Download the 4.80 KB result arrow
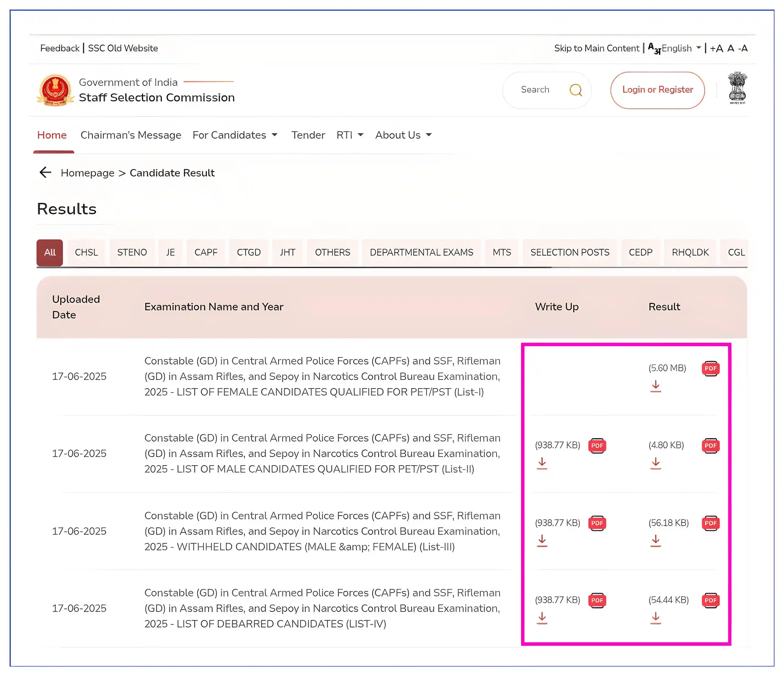The height and width of the screenshot is (676, 784). point(655,463)
